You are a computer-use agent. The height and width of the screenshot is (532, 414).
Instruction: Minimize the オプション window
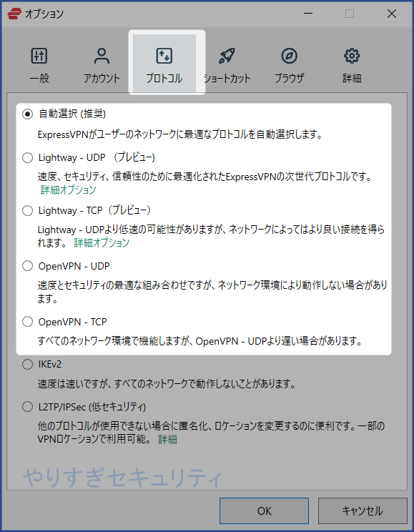[x=308, y=14]
